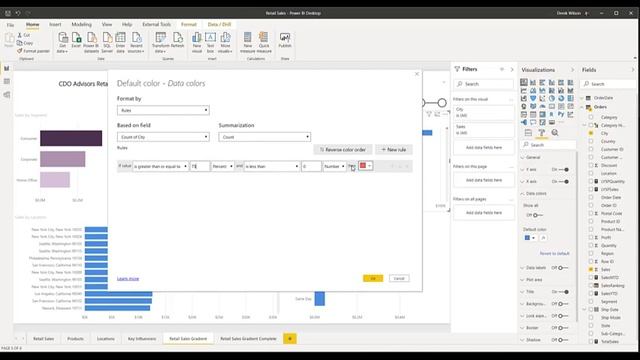Click the New rule button
The width and height of the screenshot is (640, 360).
(x=394, y=150)
